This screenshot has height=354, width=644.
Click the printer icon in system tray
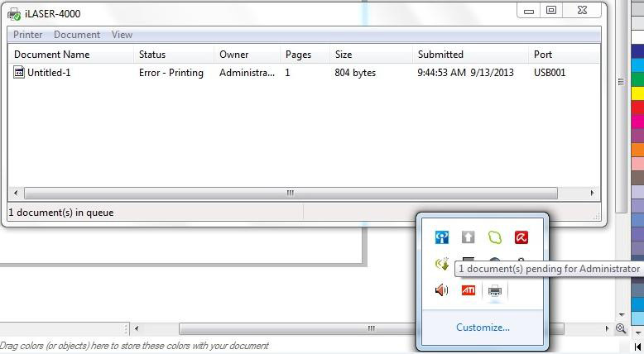pos(495,290)
